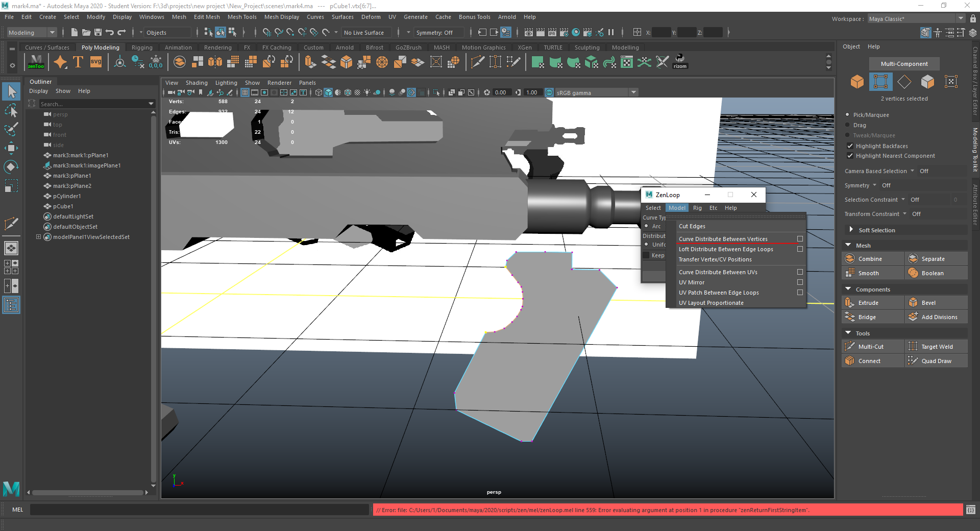Click the SVG import shelf icon

click(x=95, y=62)
